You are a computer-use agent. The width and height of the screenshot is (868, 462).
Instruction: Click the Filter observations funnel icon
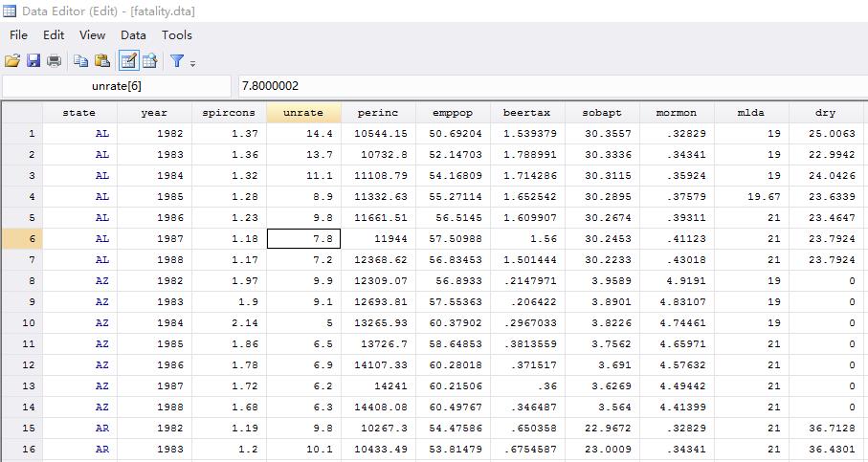pyautogui.click(x=177, y=61)
